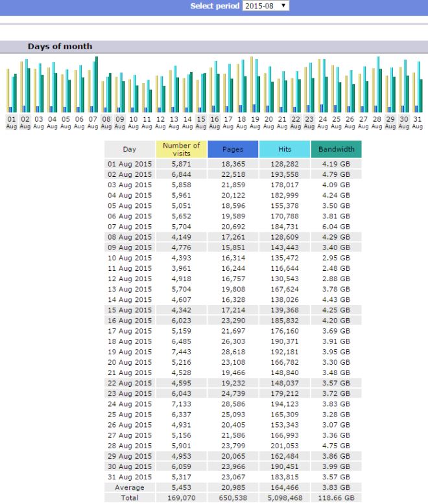Viewport: 428px width, 504px height.
Task: Click the Days of month section title
Action: click(x=60, y=47)
